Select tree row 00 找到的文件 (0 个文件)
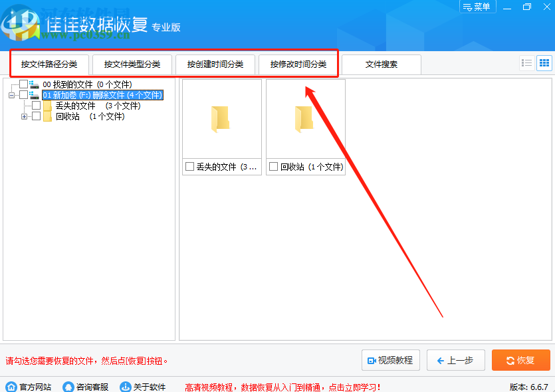This screenshot has height=392, width=555. click(x=87, y=84)
